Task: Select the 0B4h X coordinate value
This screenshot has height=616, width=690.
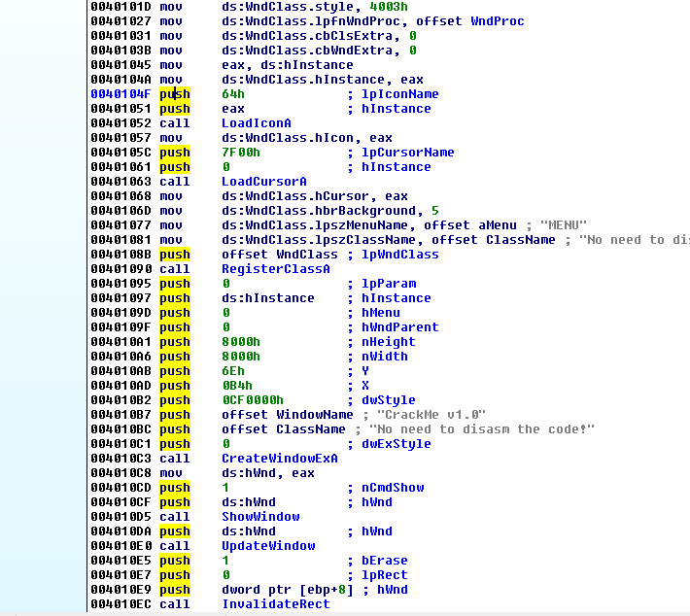Action: tap(235, 386)
